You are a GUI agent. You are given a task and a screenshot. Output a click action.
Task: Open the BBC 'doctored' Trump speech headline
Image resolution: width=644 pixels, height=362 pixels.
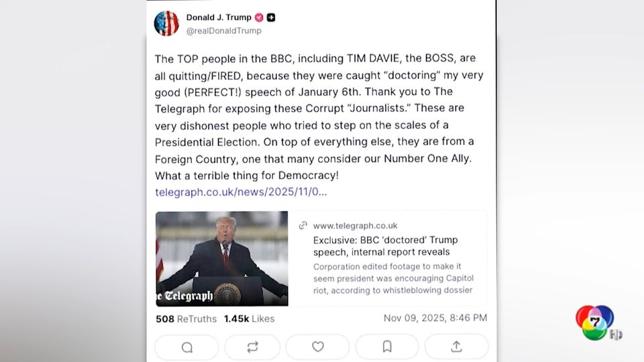[385, 245]
